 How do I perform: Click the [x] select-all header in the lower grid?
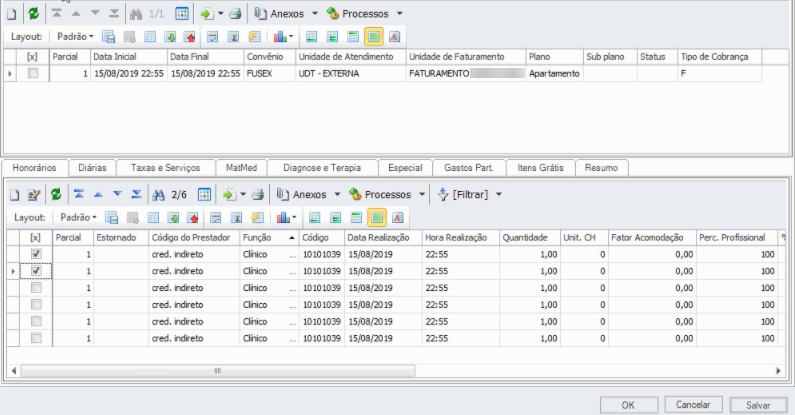pyautogui.click(x=35, y=237)
